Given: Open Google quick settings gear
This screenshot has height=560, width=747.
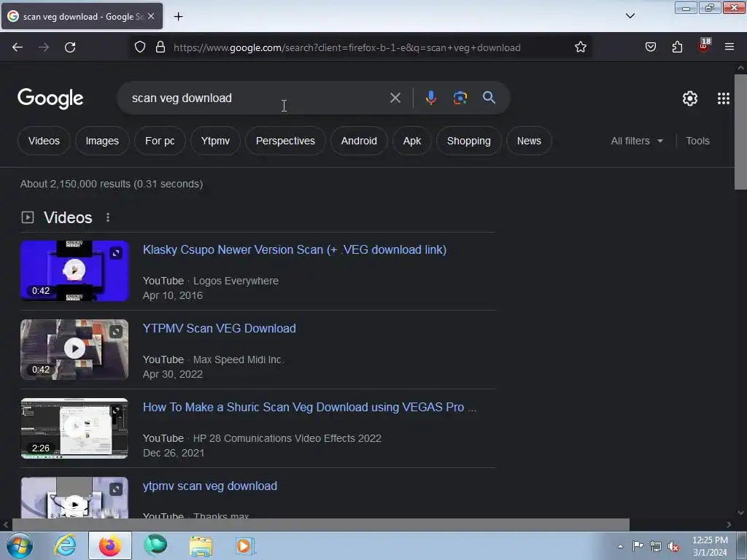Looking at the screenshot, I should pyautogui.click(x=690, y=98).
